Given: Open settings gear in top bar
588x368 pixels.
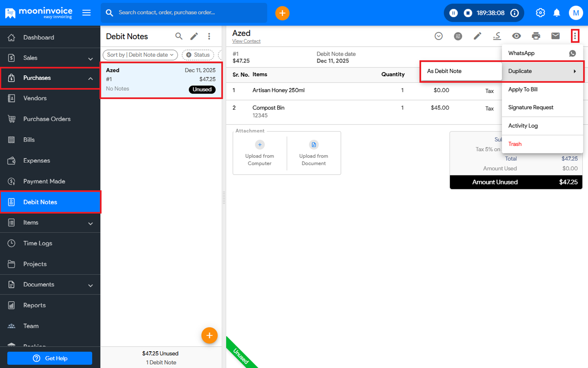Looking at the screenshot, I should pyautogui.click(x=540, y=13).
